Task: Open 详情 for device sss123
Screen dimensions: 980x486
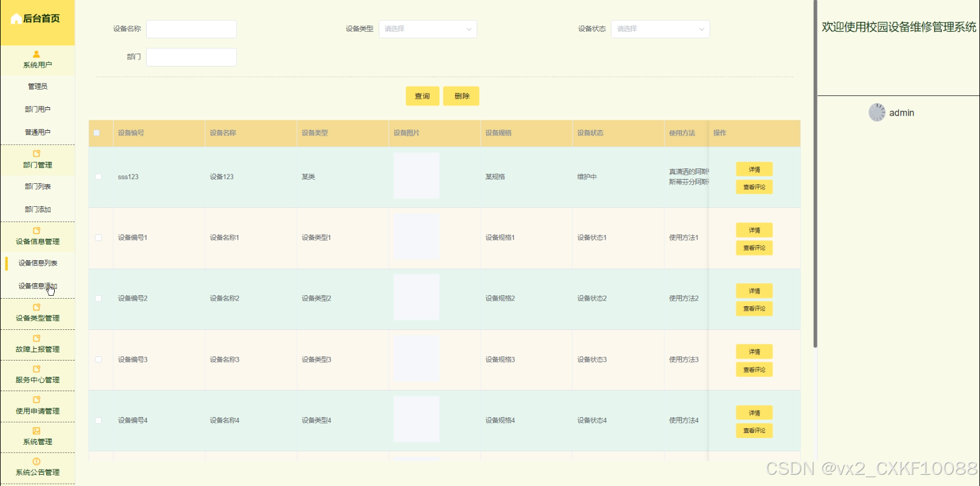Action: (x=754, y=170)
